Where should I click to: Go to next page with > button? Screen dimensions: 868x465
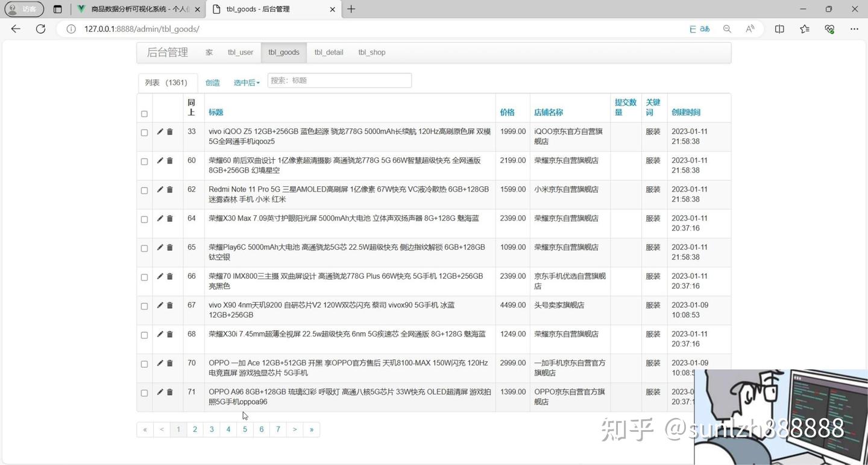(295, 429)
